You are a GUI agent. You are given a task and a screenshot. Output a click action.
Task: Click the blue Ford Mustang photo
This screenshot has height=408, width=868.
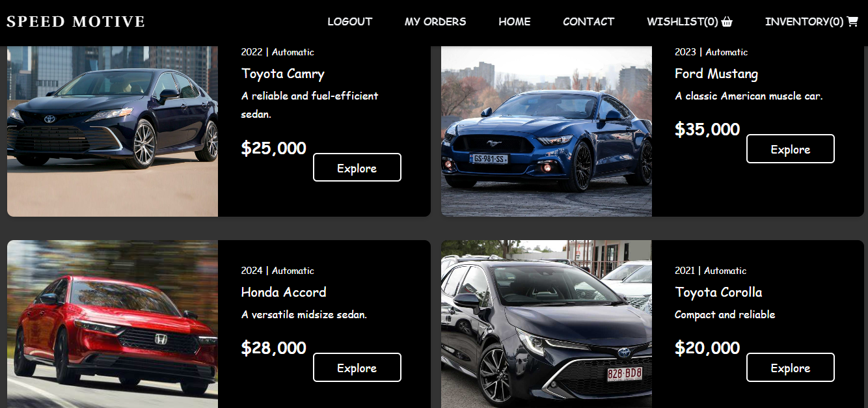click(x=547, y=131)
